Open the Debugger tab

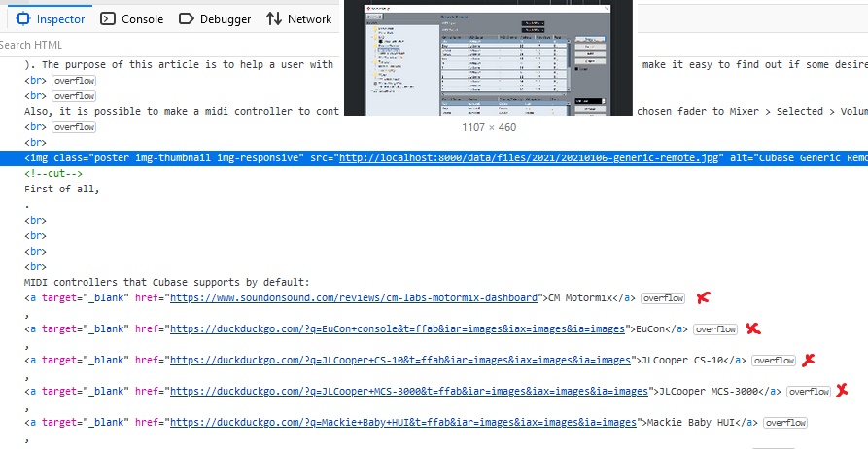pos(215,18)
